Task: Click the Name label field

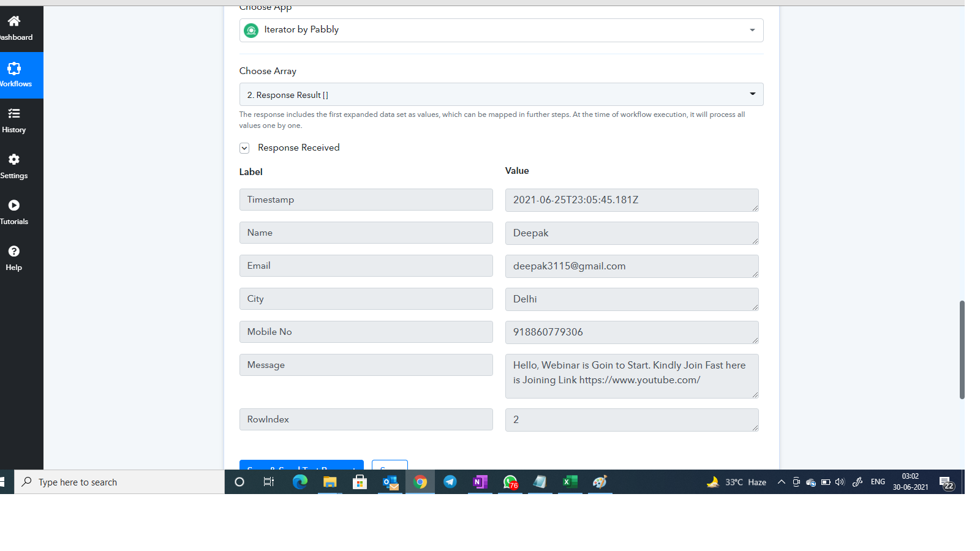Action: pyautogui.click(x=366, y=233)
